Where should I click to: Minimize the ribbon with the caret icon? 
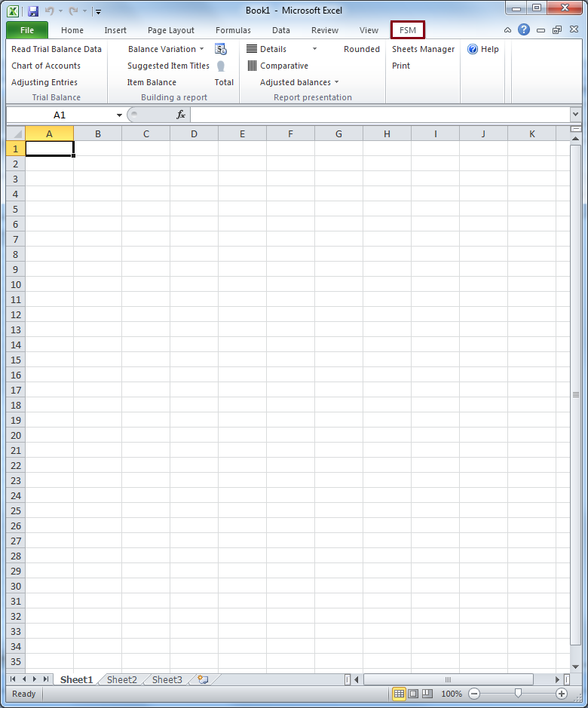(507, 30)
